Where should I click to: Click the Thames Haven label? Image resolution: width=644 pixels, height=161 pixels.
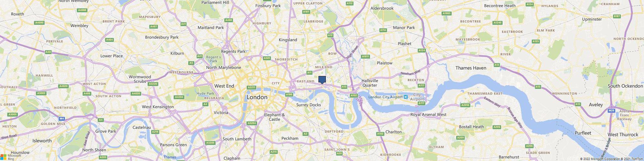pyautogui.click(x=471, y=68)
